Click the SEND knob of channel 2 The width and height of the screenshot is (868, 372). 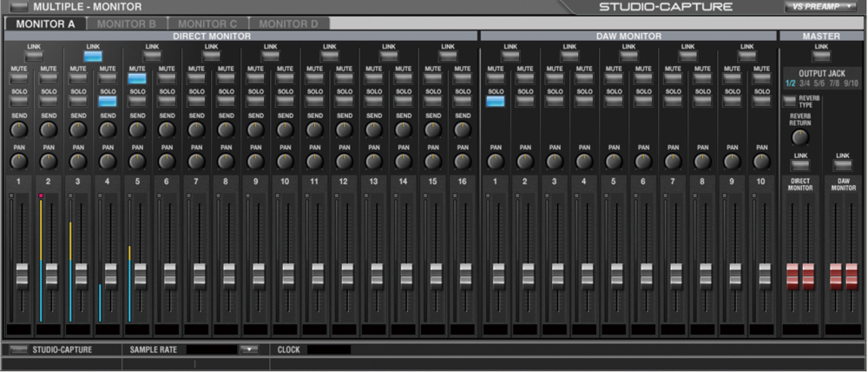[x=49, y=130]
